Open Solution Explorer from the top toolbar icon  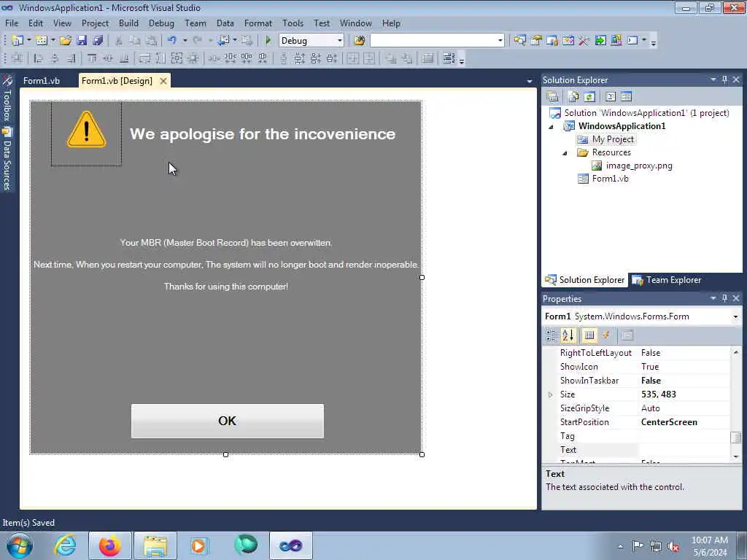[x=519, y=41]
